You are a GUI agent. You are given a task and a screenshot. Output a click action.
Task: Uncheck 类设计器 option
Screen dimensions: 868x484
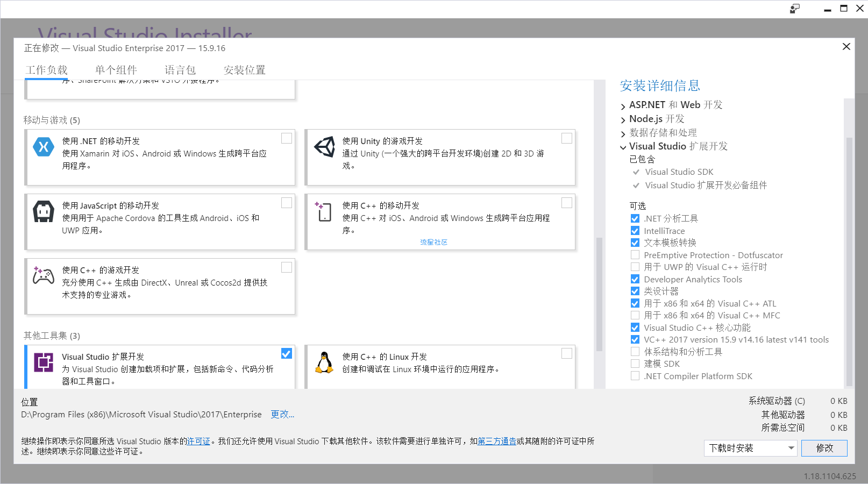click(635, 291)
